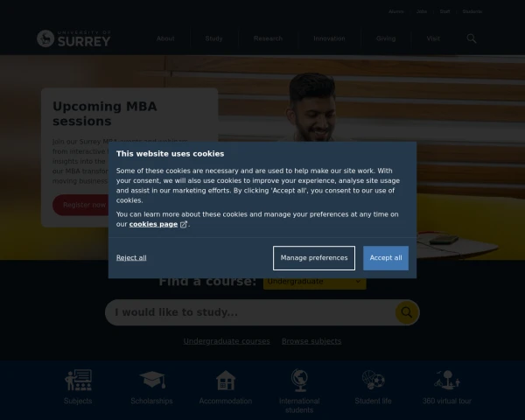Viewport: 525px width, 420px height.
Task: Select the Accommodation house icon
Action: [x=226, y=380]
